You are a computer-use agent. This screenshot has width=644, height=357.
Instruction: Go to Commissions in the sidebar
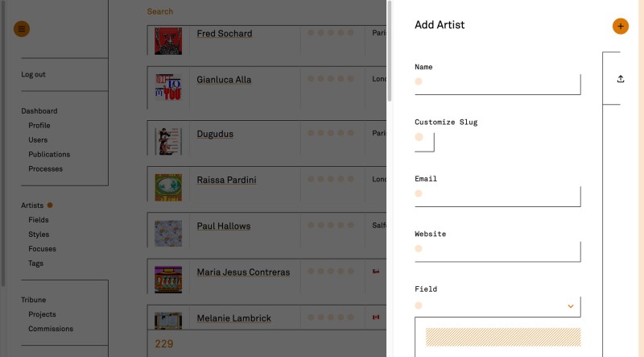[51, 329]
